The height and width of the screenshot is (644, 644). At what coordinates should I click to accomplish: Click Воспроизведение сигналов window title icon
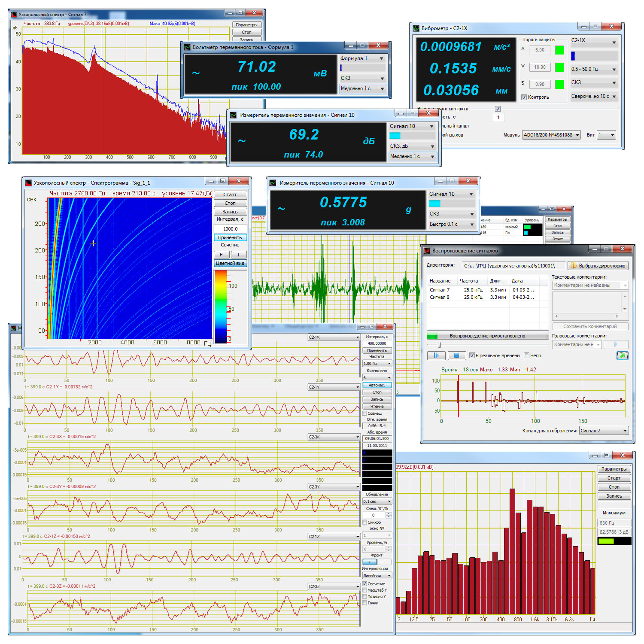[427, 250]
